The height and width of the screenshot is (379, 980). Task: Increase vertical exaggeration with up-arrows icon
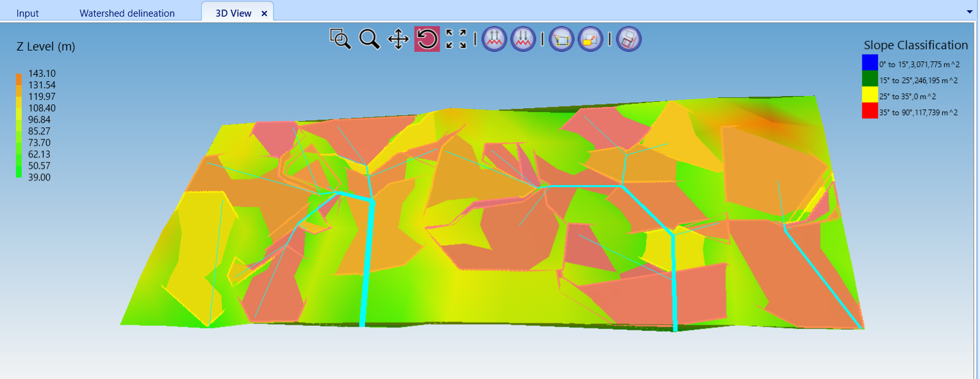click(495, 39)
